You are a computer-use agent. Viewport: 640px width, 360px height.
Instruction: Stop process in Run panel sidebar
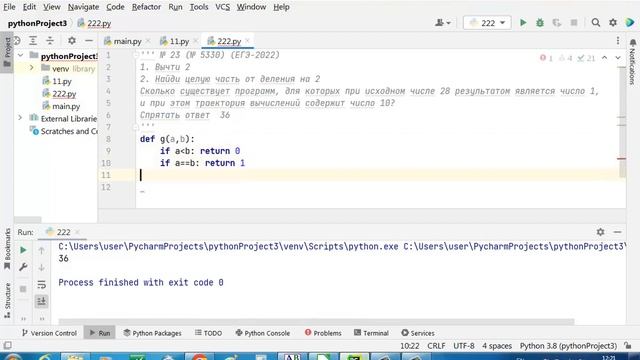point(23,289)
